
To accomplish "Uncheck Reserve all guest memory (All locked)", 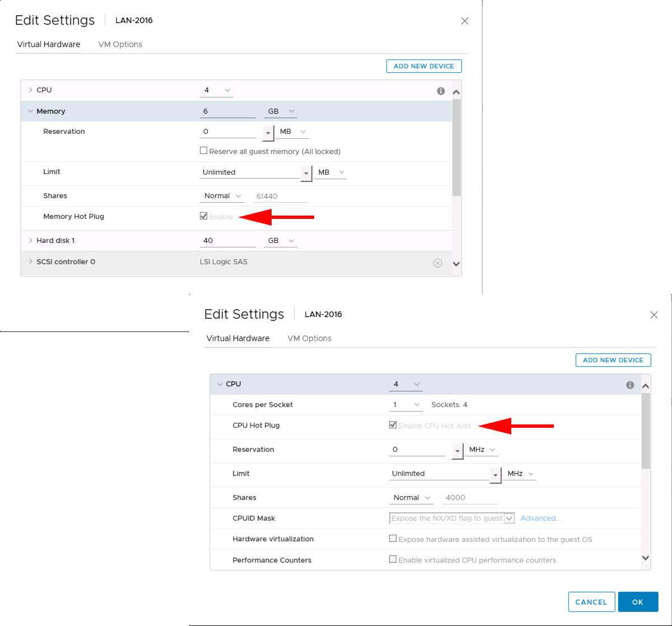I will click(204, 150).
